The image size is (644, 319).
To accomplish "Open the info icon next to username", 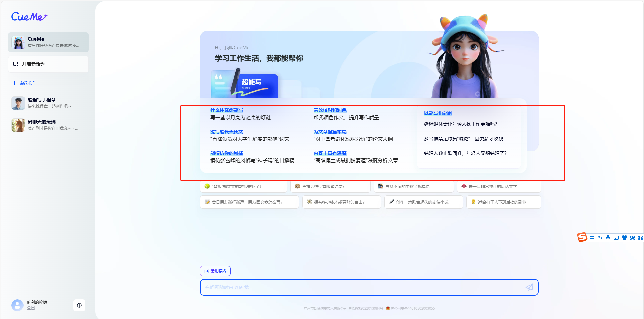I will [79, 305].
